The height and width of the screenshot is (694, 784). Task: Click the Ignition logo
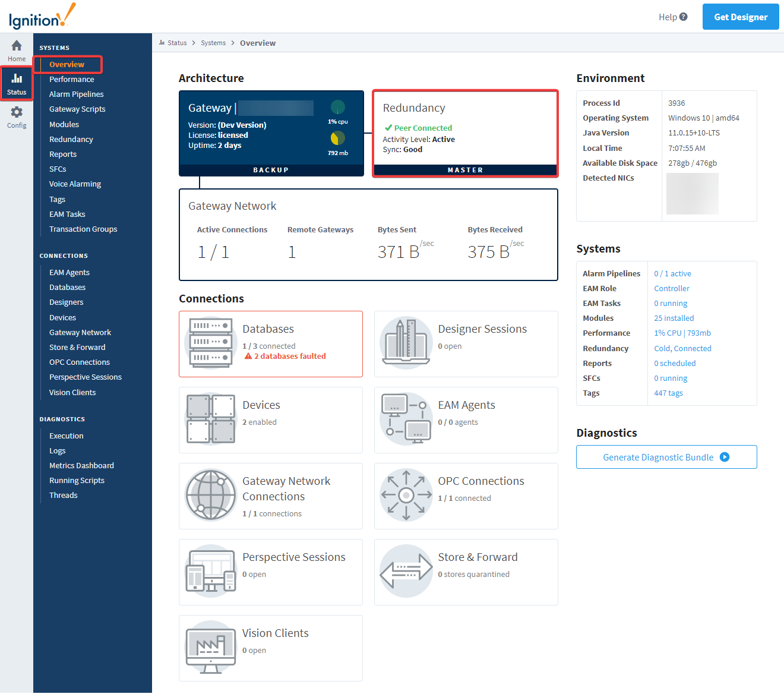[x=42, y=16]
